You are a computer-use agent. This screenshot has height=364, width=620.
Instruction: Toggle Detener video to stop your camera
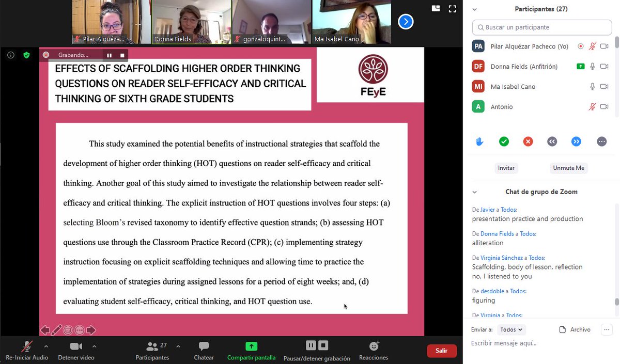point(75,350)
